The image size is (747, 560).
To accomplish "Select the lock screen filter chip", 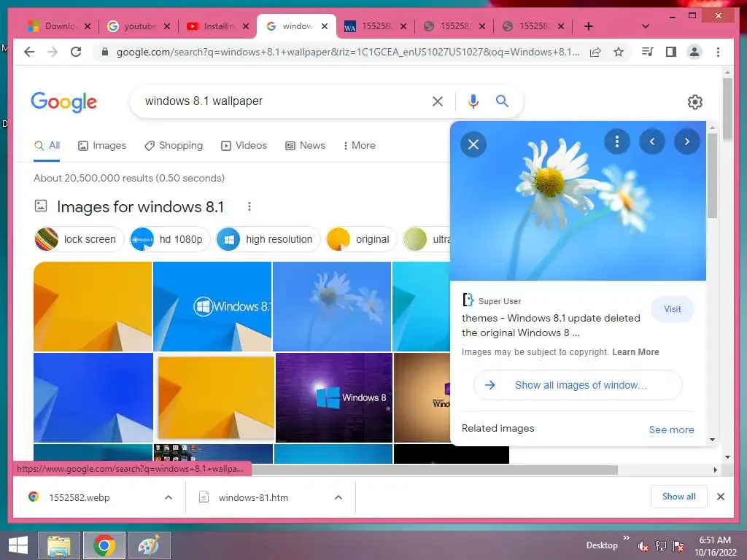I will (x=79, y=239).
